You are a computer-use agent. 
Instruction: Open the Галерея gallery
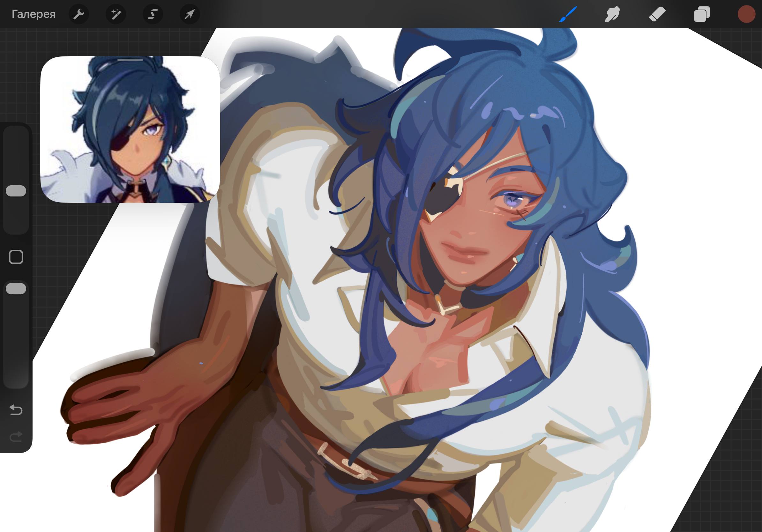[x=34, y=14]
